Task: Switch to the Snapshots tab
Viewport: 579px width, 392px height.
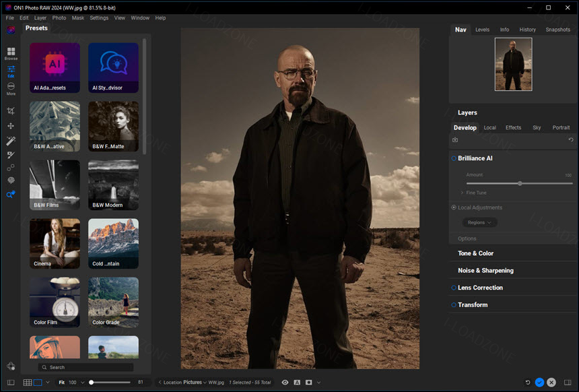Action: 557,30
